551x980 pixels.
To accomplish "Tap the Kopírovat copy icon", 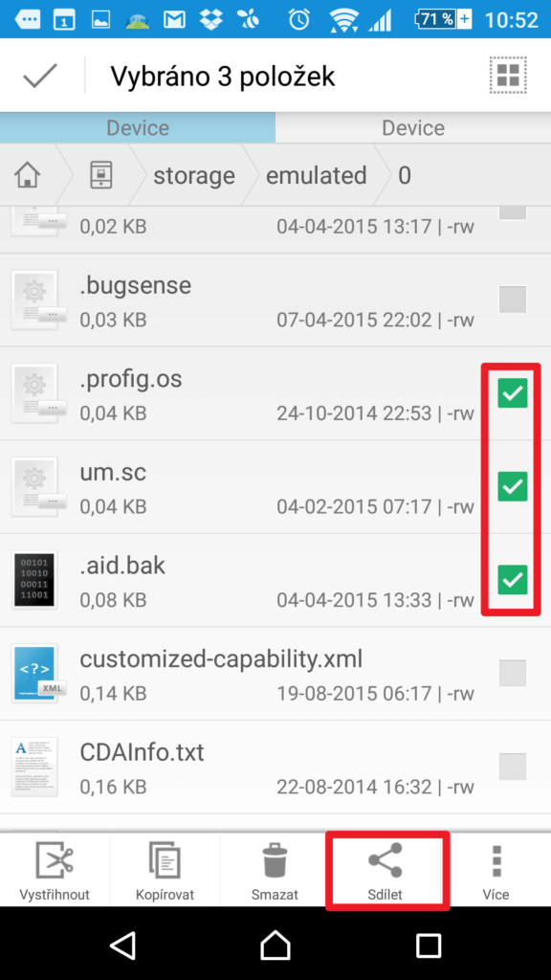I will tap(165, 860).
